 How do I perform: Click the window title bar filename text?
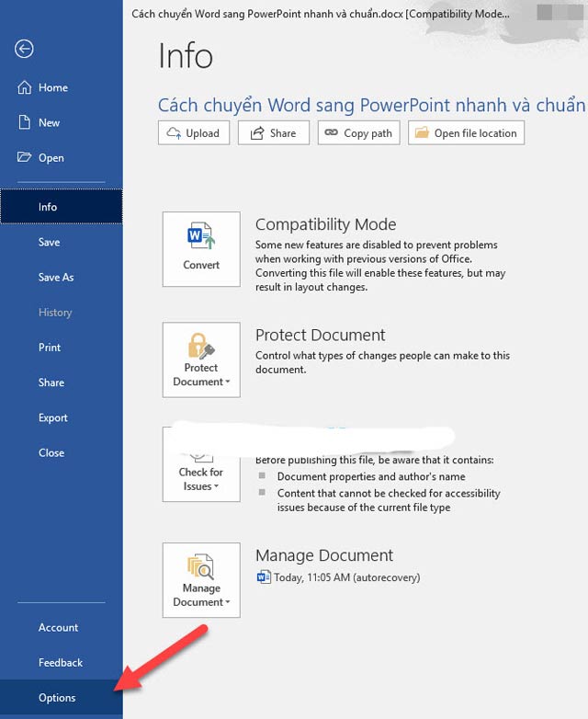tap(321, 14)
